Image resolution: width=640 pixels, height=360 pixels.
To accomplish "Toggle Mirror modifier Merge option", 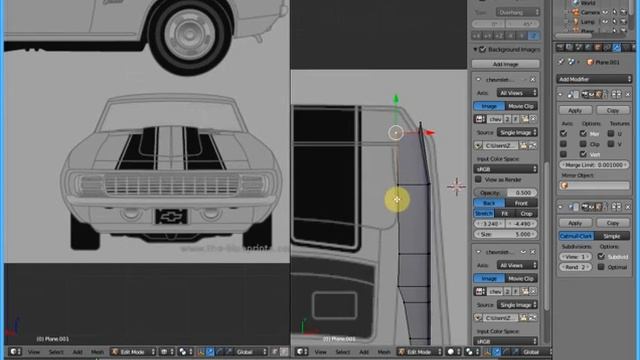I will 583,133.
